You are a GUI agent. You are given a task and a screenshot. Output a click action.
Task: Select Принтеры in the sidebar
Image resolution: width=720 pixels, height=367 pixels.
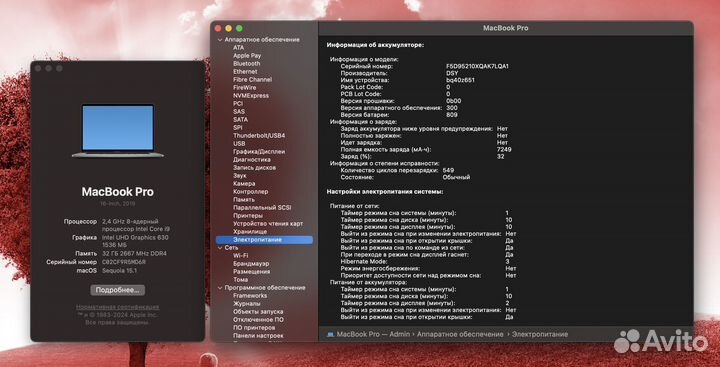(248, 215)
